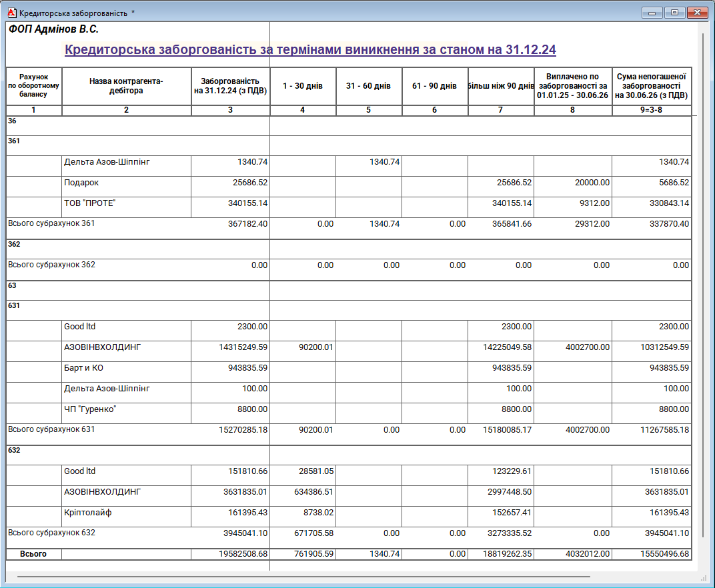Close the Кредиторська заборгованість report window
Image resolution: width=715 pixels, height=588 pixels.
(697, 13)
